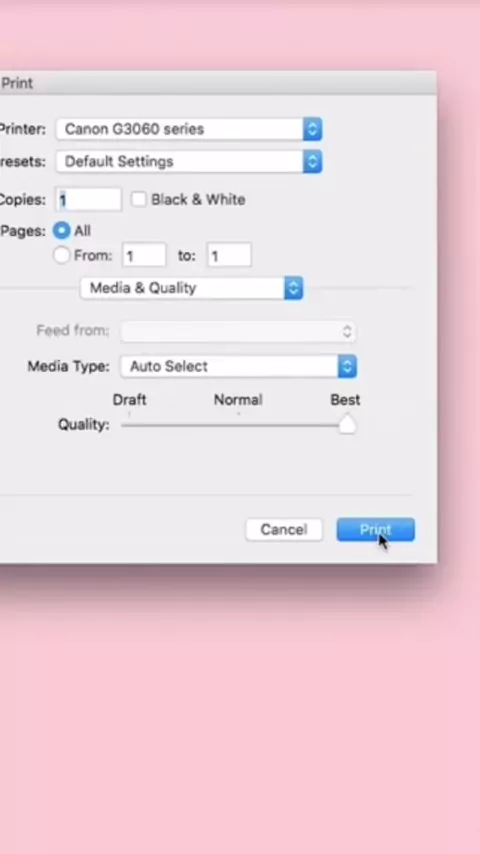Expand the Auto Select media type menu
Viewport: 480px width, 854px height.
coord(239,366)
